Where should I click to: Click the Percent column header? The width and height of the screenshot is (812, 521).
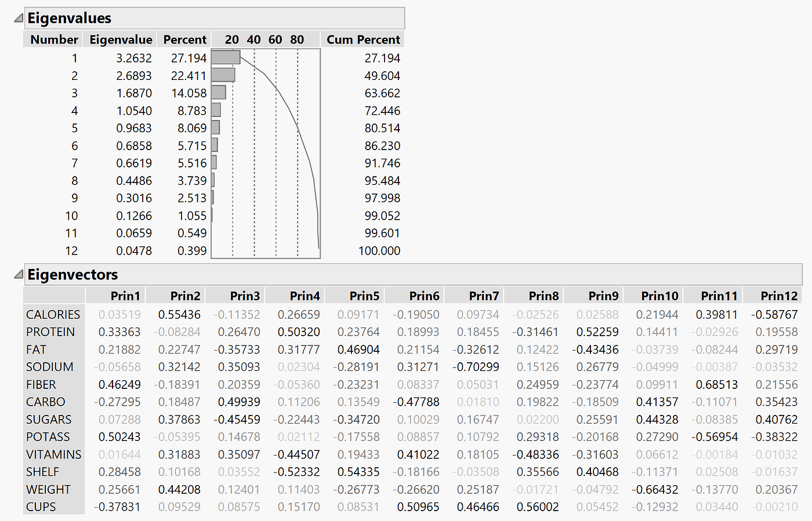(x=184, y=39)
